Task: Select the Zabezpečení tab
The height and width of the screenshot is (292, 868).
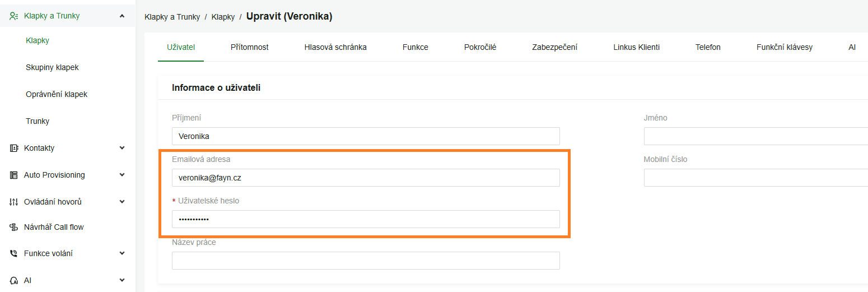Action: (554, 47)
